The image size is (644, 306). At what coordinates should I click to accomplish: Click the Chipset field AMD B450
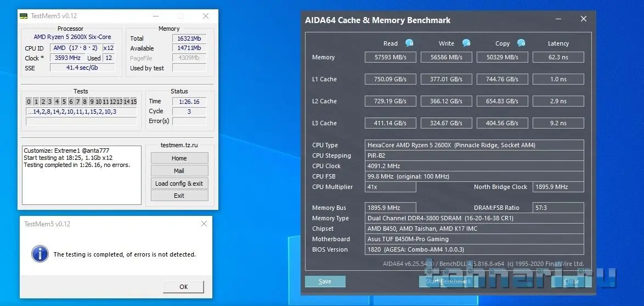coord(474,229)
